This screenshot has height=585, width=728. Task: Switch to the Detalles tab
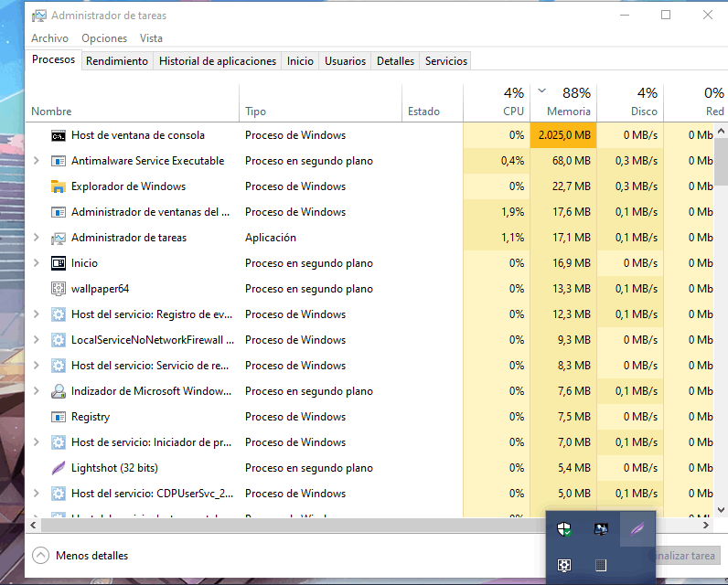click(x=396, y=61)
